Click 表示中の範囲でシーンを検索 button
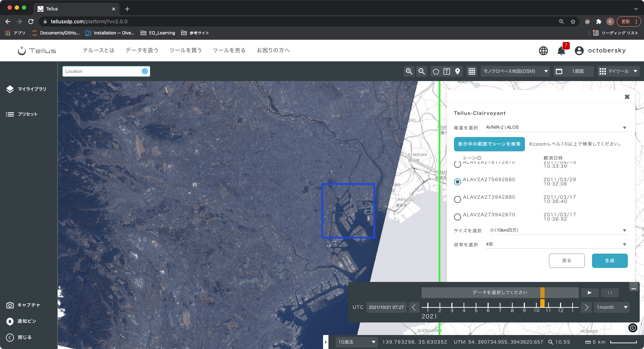This screenshot has width=644, height=349. [489, 144]
